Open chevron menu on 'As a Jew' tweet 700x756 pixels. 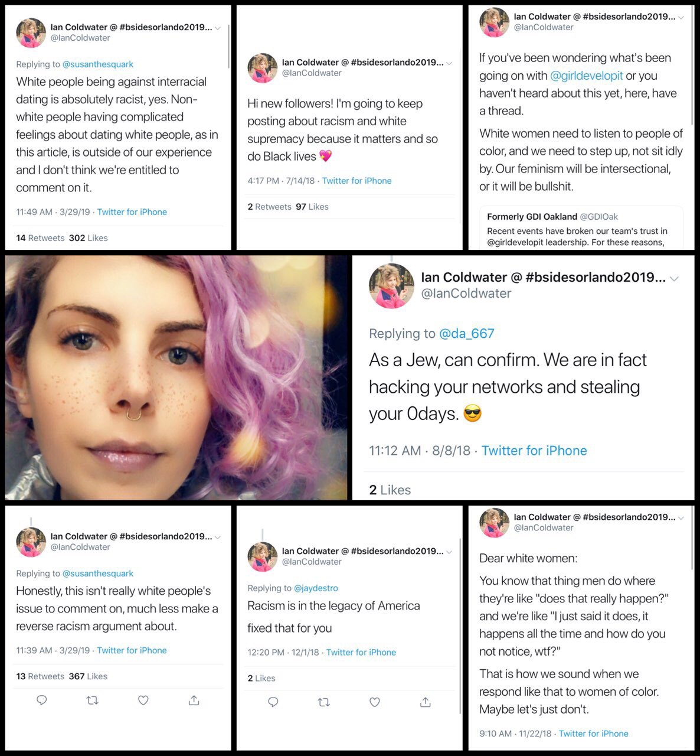coord(674,279)
